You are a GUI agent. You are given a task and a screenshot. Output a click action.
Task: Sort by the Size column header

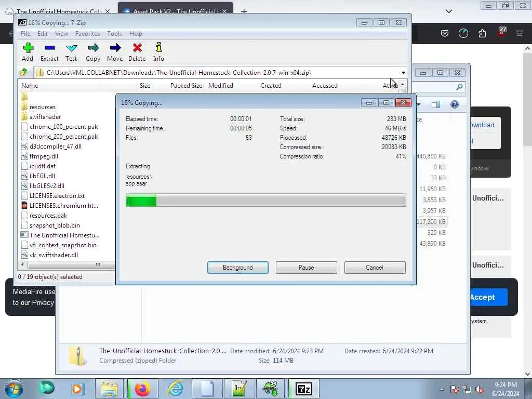pos(145,86)
